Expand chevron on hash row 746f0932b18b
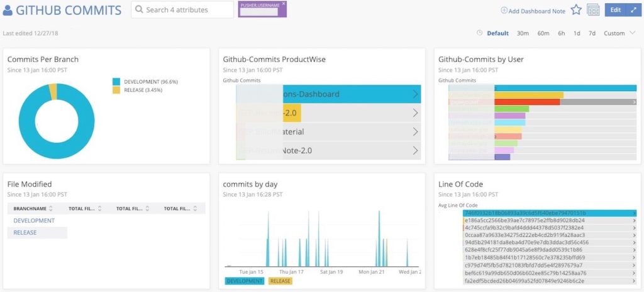Viewport: 644px width, 292px height. pos(635,214)
